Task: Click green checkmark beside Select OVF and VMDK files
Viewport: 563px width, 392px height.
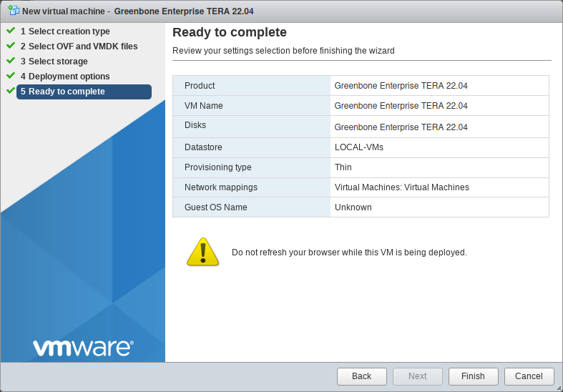Action: (11, 46)
